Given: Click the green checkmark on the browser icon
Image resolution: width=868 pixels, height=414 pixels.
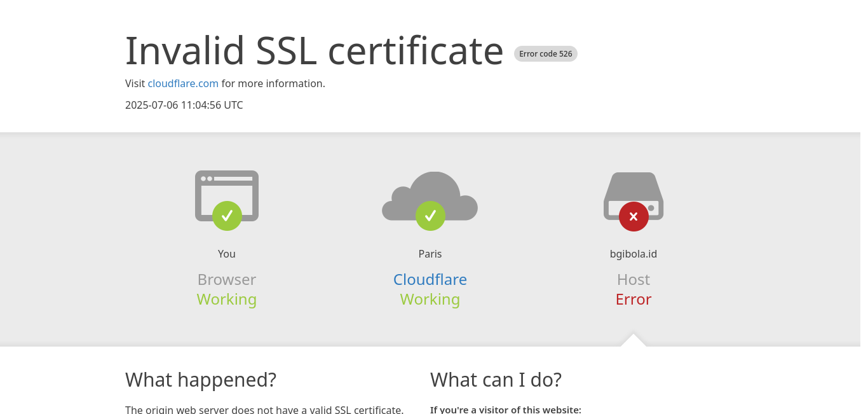Looking at the screenshot, I should 227,216.
